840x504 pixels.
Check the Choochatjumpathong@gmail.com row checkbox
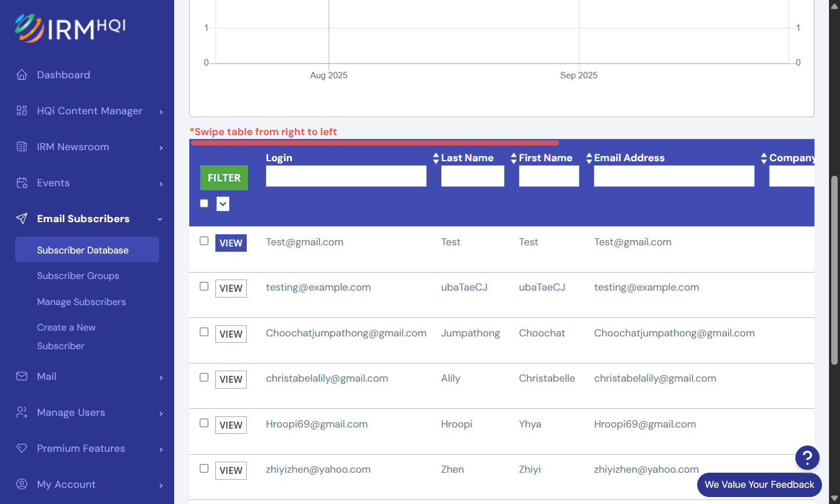click(204, 332)
